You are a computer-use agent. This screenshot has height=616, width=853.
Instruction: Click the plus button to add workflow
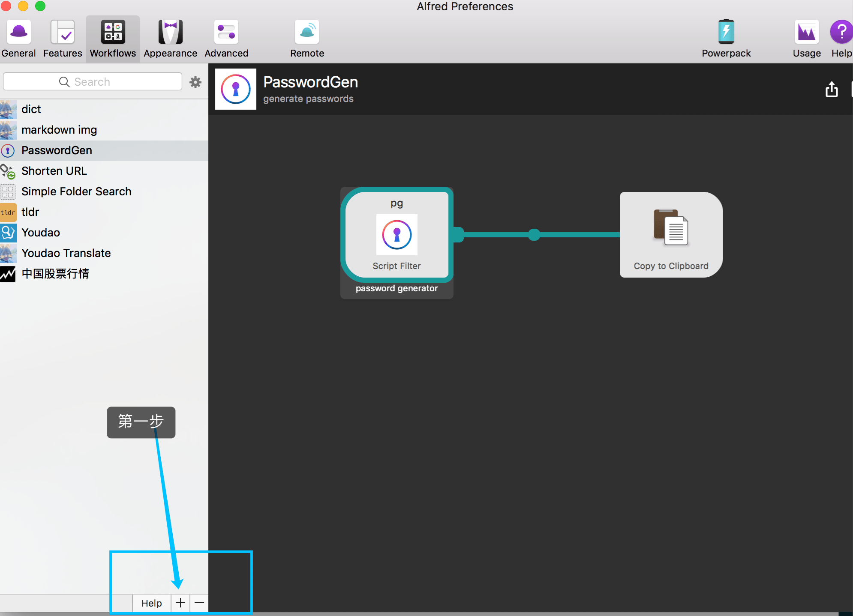[x=180, y=603]
